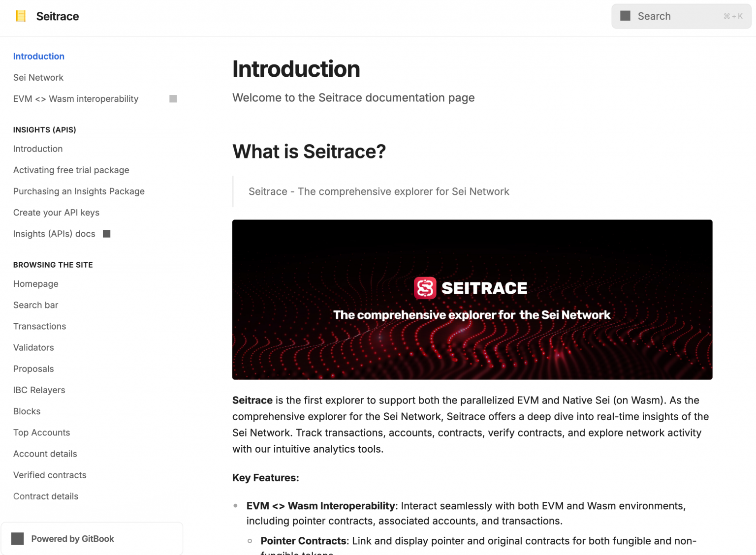Go to the IBC Relayers page
756x555 pixels.
click(x=39, y=390)
